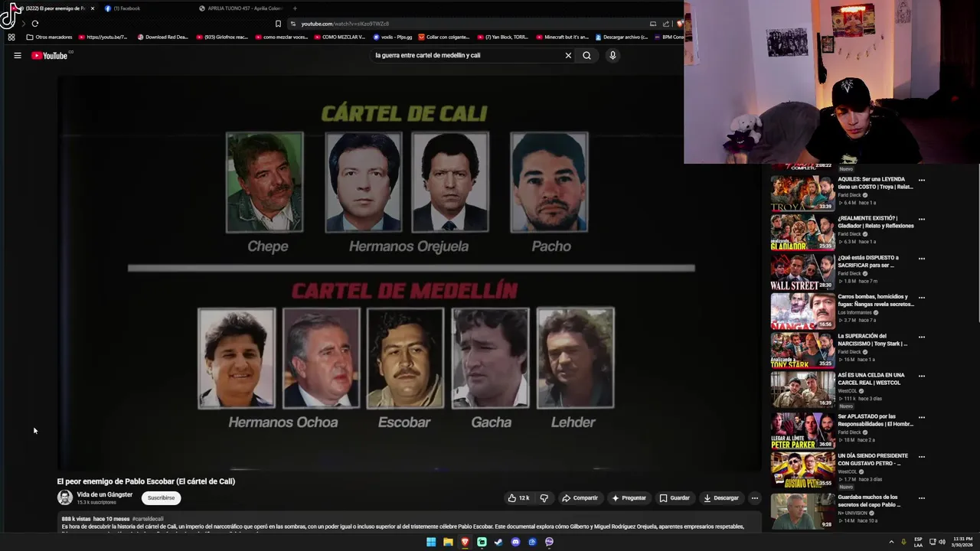Image resolution: width=980 pixels, height=551 pixels.
Task: Expand hidden system tray icons
Action: tap(891, 542)
